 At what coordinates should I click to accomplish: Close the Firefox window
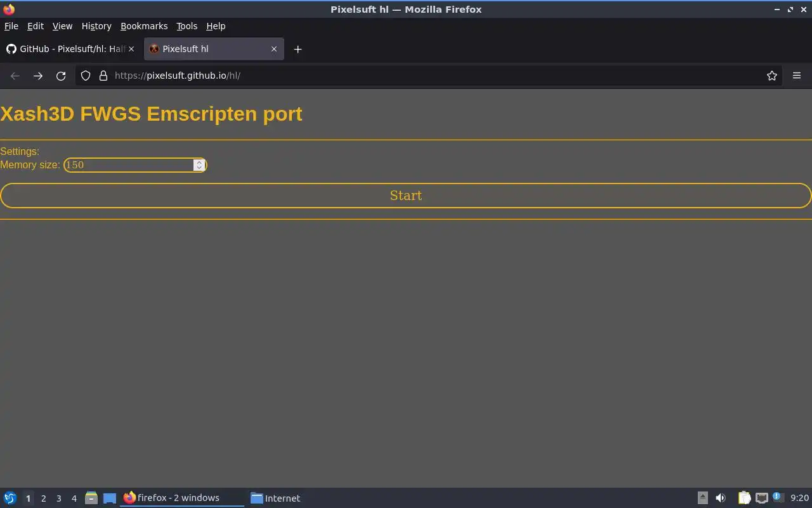point(803,10)
